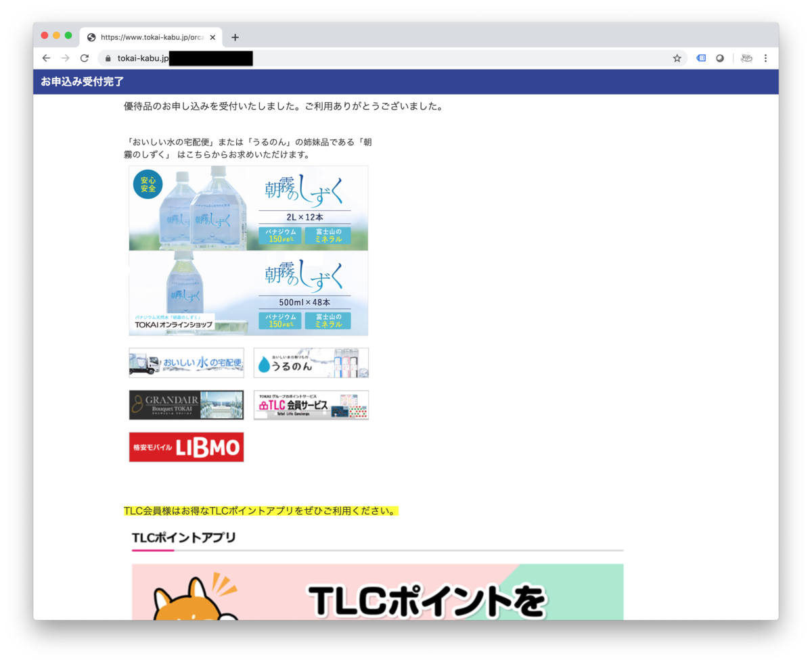Bookmark this page with the star icon
This screenshot has width=812, height=664.
[677, 58]
